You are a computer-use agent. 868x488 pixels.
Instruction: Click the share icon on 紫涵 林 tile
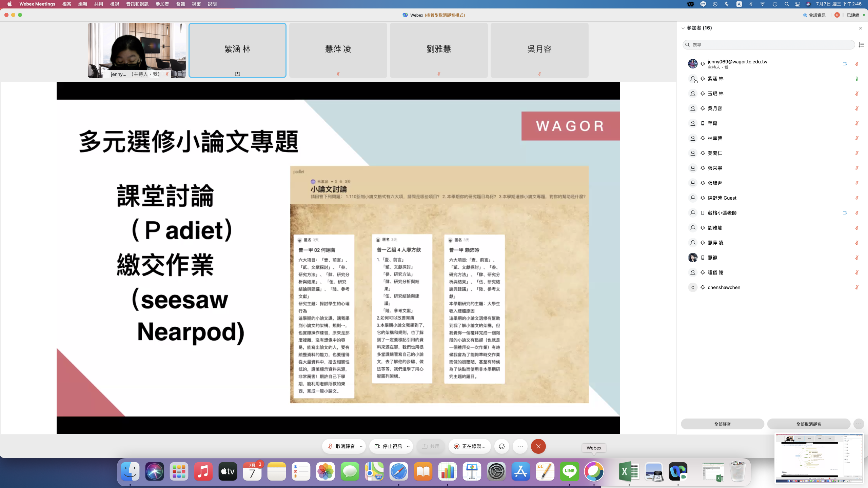(237, 74)
